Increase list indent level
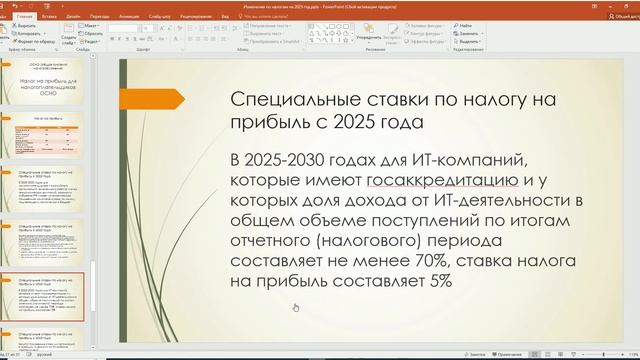 pos(225,28)
